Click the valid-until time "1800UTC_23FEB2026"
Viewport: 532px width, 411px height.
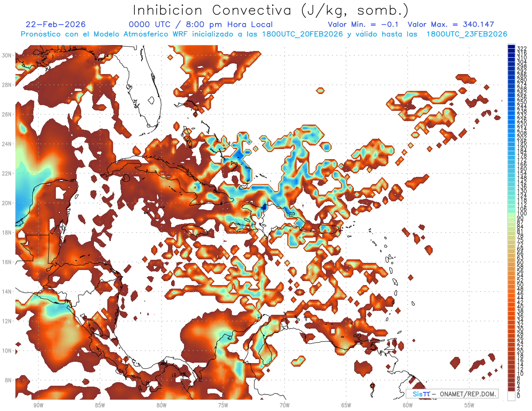[467, 34]
